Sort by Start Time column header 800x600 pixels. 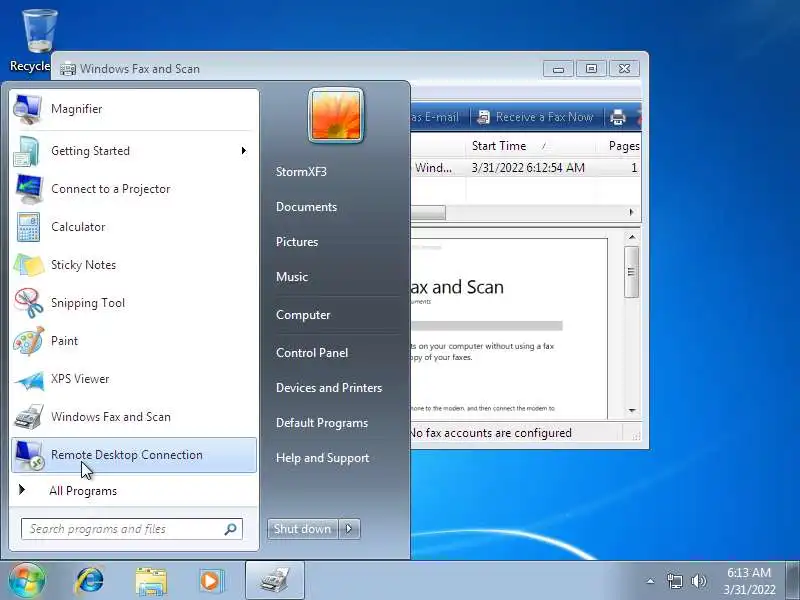pyautogui.click(x=531, y=146)
